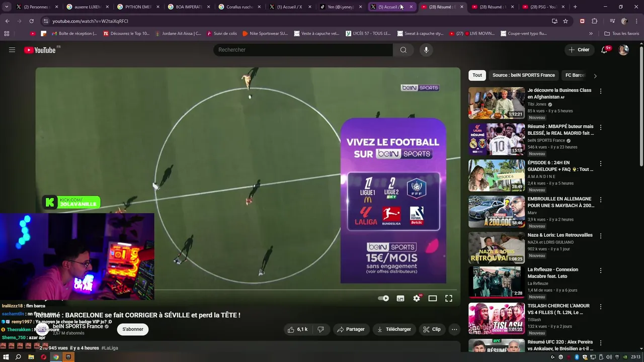
Task: Open new browser tab with plus
Action: coord(575,7)
